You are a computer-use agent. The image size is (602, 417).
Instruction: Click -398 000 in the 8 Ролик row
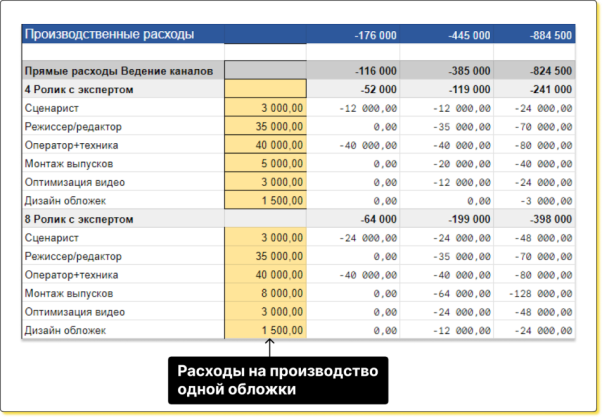pos(551,219)
